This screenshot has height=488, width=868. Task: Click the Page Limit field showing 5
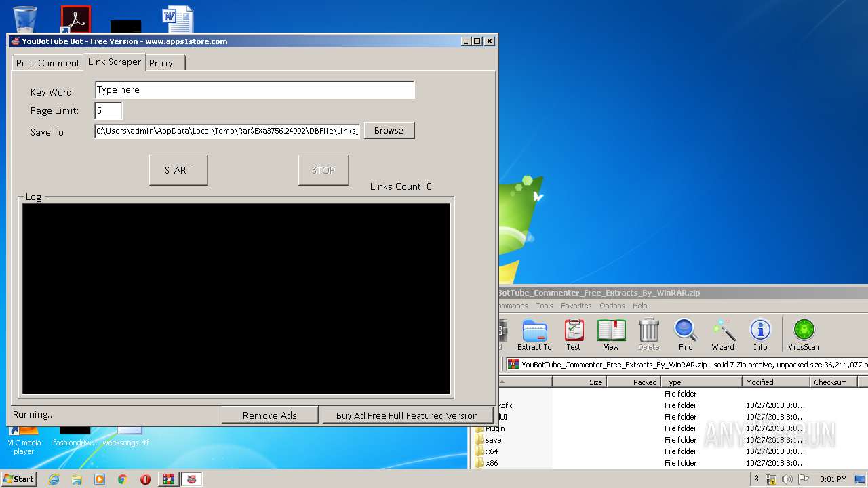pyautogui.click(x=108, y=110)
